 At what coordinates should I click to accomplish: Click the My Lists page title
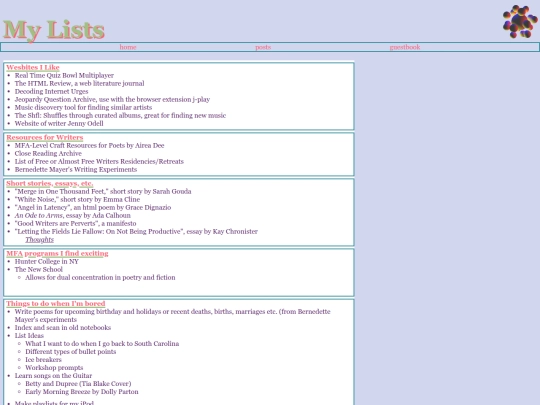tap(54, 30)
